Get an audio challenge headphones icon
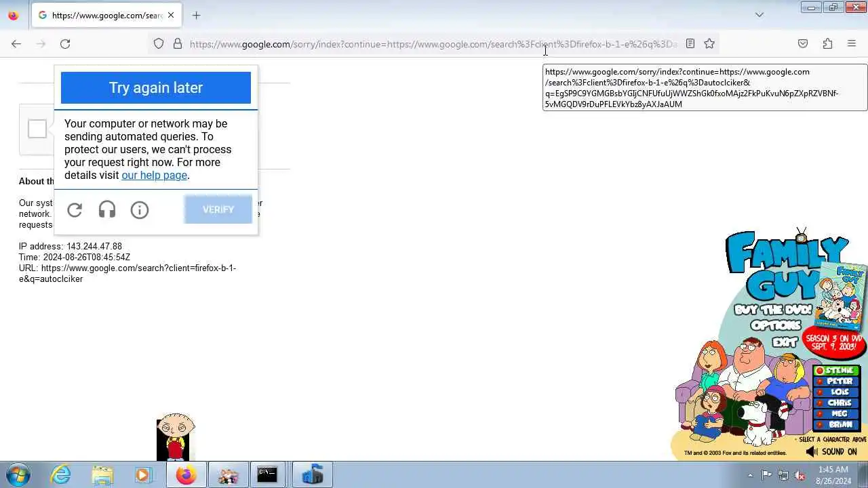 (107, 210)
